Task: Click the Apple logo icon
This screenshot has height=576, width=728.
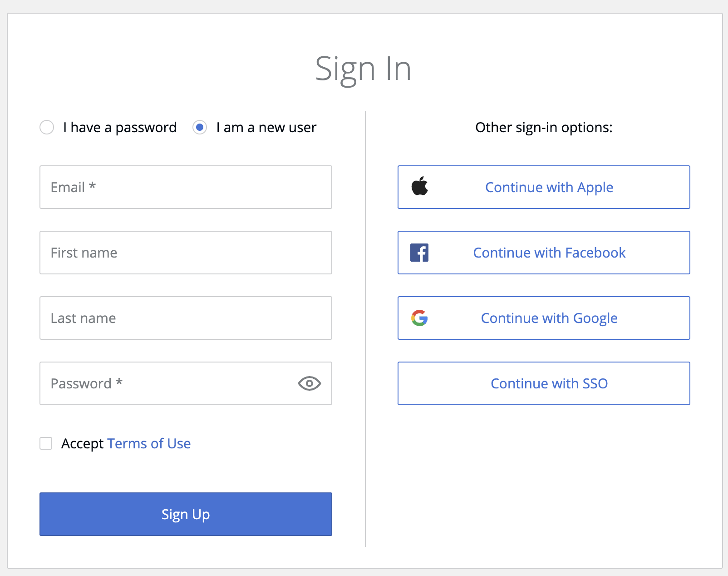Action: (x=420, y=186)
